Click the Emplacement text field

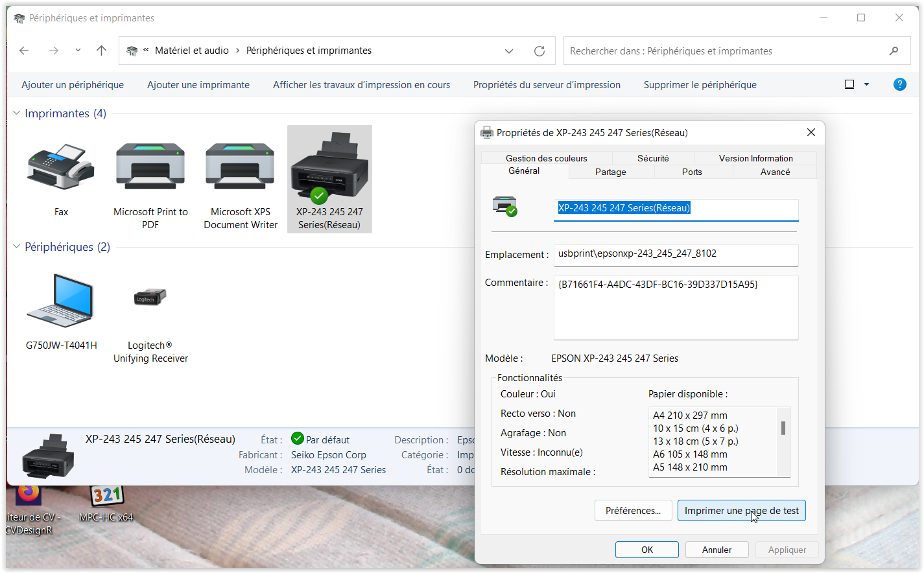pyautogui.click(x=676, y=255)
